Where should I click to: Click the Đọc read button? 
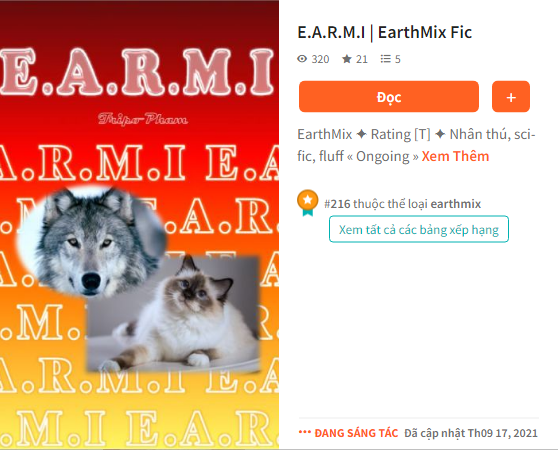pos(389,96)
